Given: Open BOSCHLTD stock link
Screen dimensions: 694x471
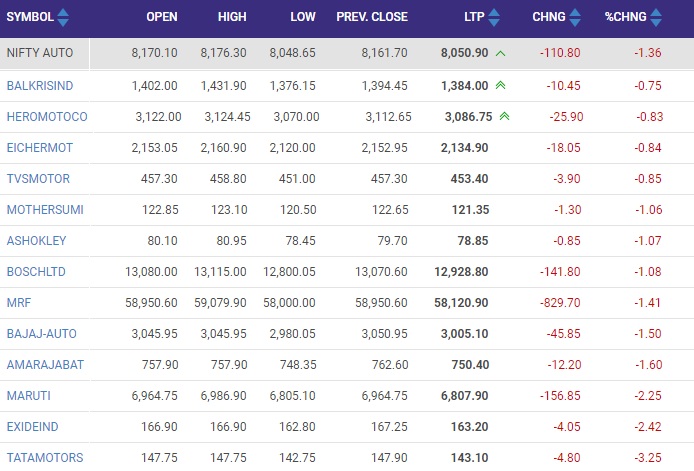Looking at the screenshot, I should point(36,271).
